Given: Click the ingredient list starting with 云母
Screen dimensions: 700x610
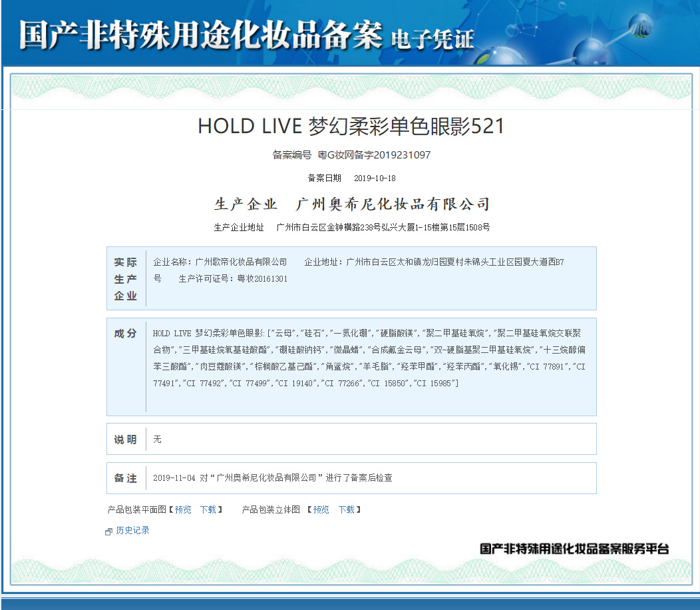Looking at the screenshot, I should (369, 358).
